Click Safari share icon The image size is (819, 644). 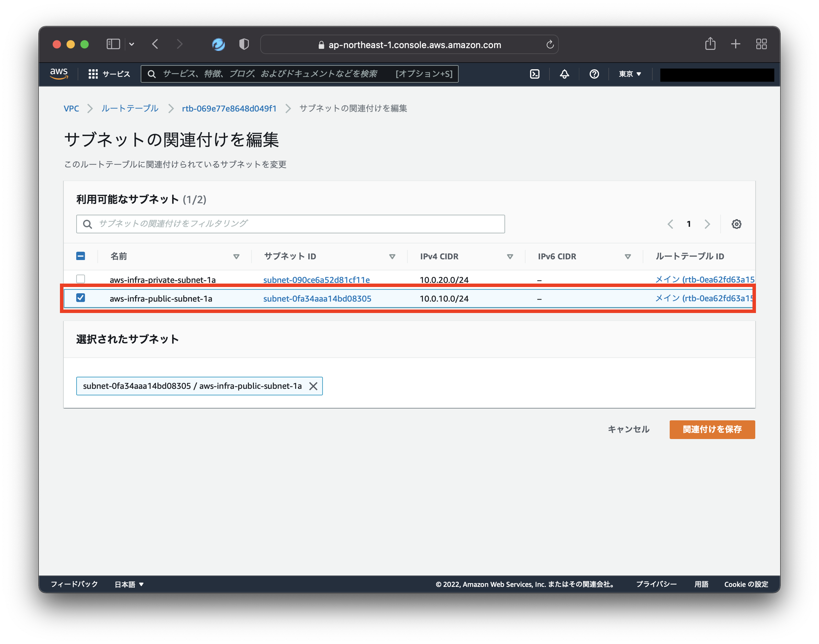tap(710, 44)
